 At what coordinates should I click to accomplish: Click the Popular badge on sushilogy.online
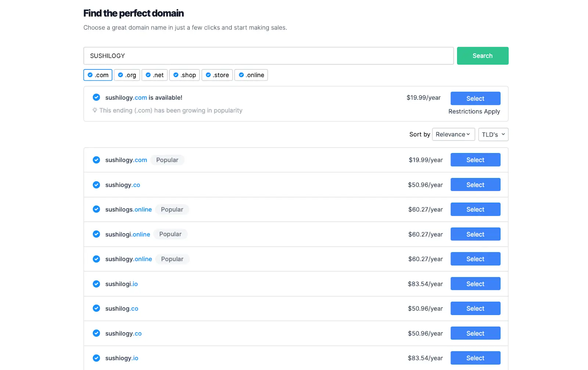[x=172, y=259]
